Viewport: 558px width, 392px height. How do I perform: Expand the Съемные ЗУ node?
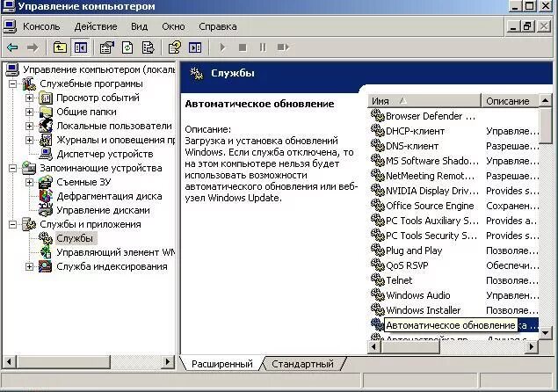coord(29,182)
